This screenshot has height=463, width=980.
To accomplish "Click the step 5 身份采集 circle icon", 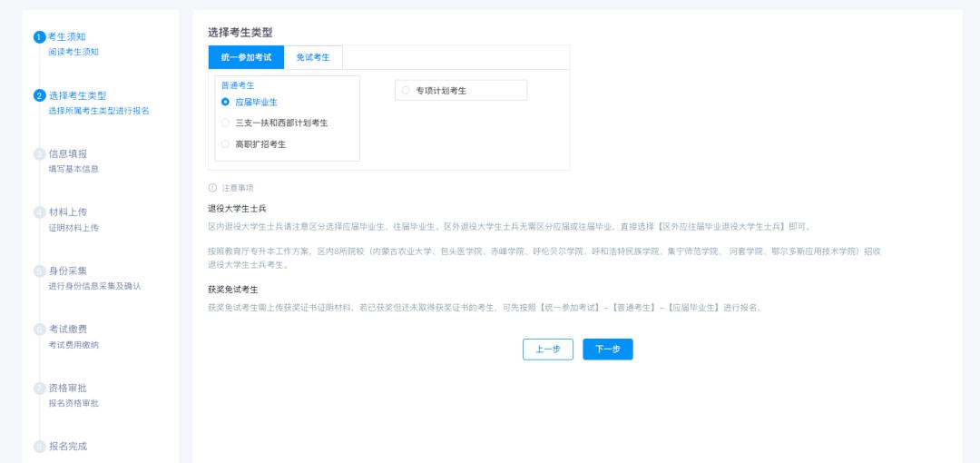I will coord(39,271).
